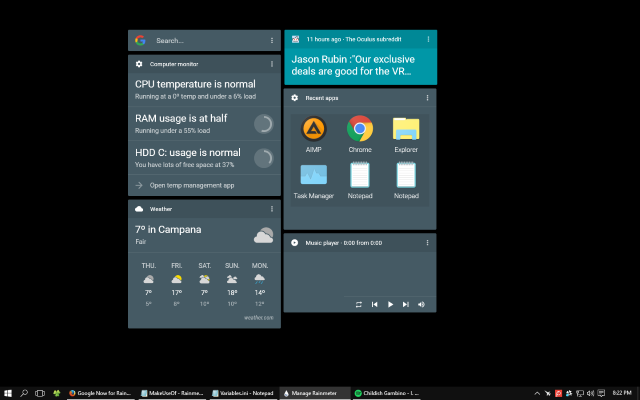Toggle the music player volume icon
The height and width of the screenshot is (400, 640).
[421, 304]
